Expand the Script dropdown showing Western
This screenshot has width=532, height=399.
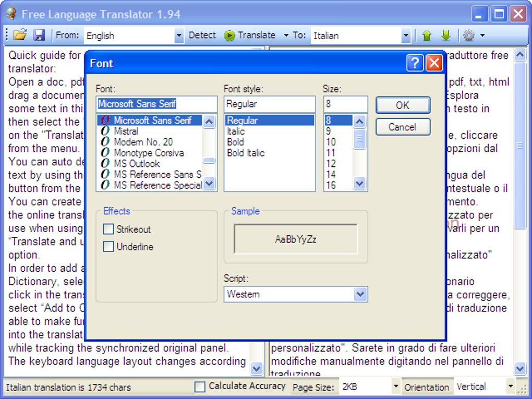(x=360, y=294)
